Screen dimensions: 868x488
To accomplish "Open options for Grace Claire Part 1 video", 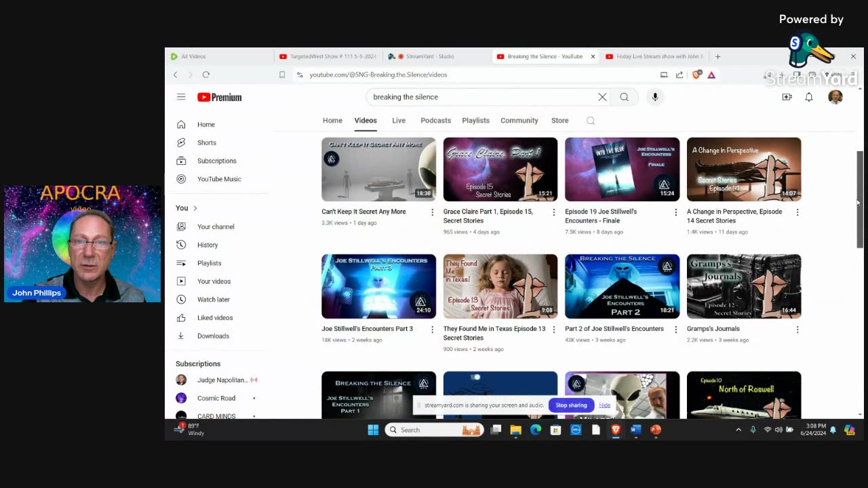I will pos(553,212).
